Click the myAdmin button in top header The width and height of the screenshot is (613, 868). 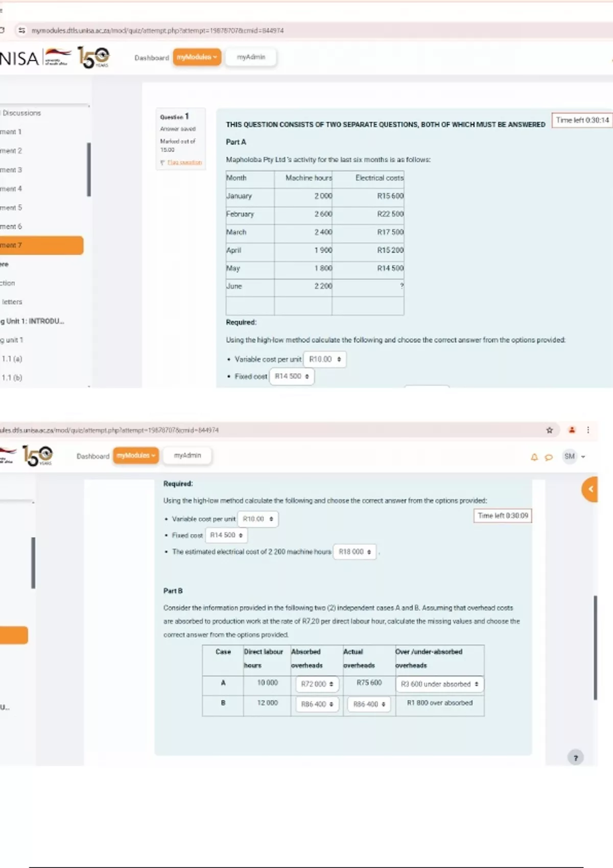[251, 57]
